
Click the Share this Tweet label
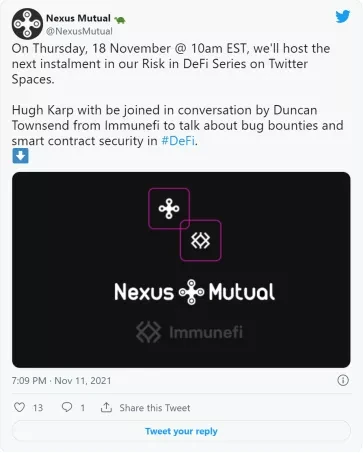pyautogui.click(x=155, y=408)
